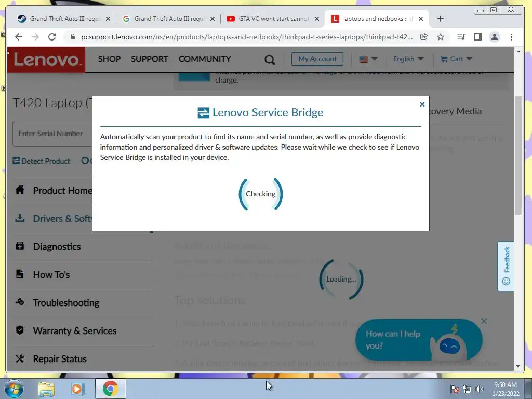Click the padlock site info icon
532x399 pixels.
(x=72, y=37)
